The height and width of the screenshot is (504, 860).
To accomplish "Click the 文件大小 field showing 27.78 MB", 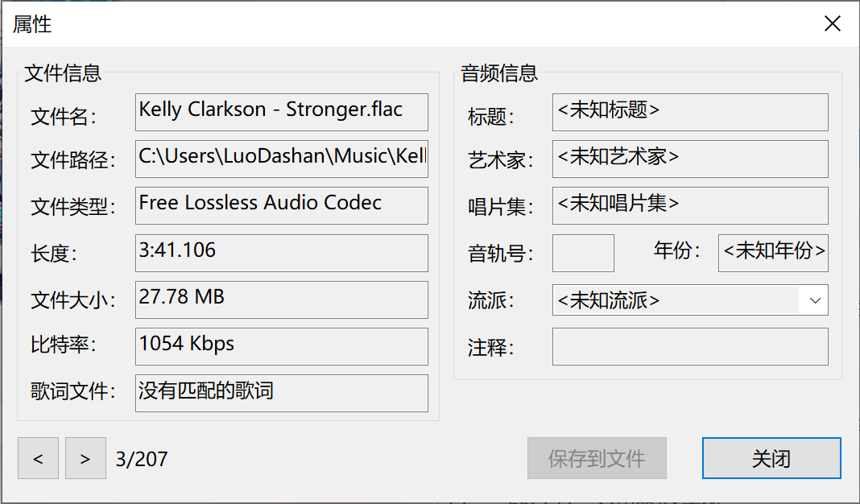I will tap(281, 300).
